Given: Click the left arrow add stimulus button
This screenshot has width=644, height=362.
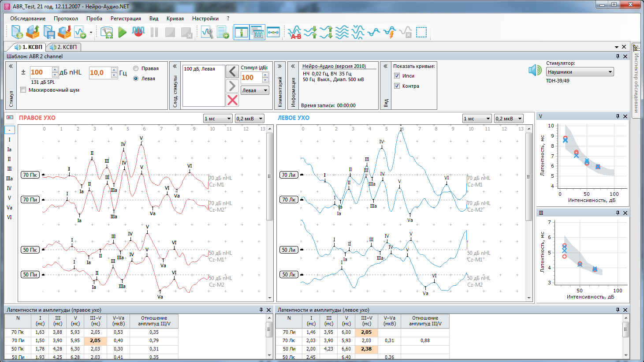Looking at the screenshot, I should [232, 71].
